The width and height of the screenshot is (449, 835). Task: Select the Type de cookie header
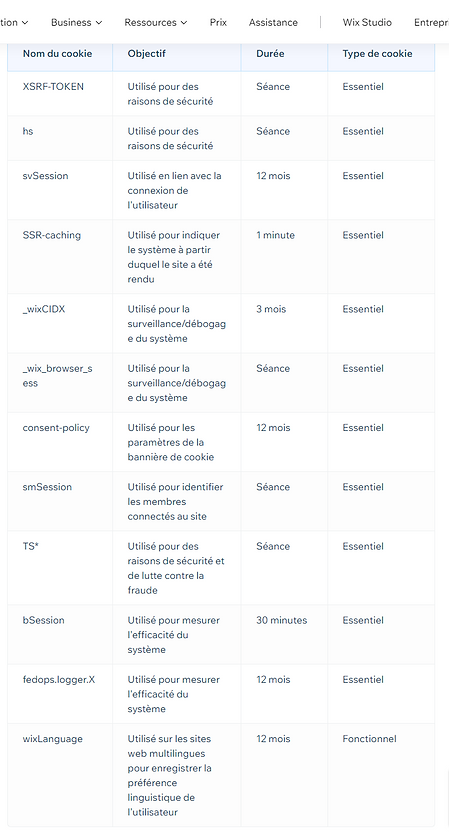coord(377,53)
